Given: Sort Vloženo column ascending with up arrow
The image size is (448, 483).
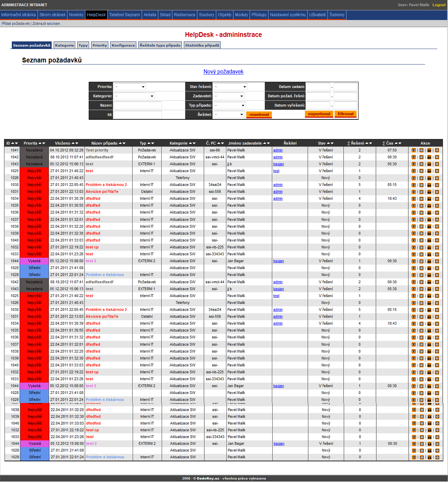Looking at the screenshot, I should [73, 143].
